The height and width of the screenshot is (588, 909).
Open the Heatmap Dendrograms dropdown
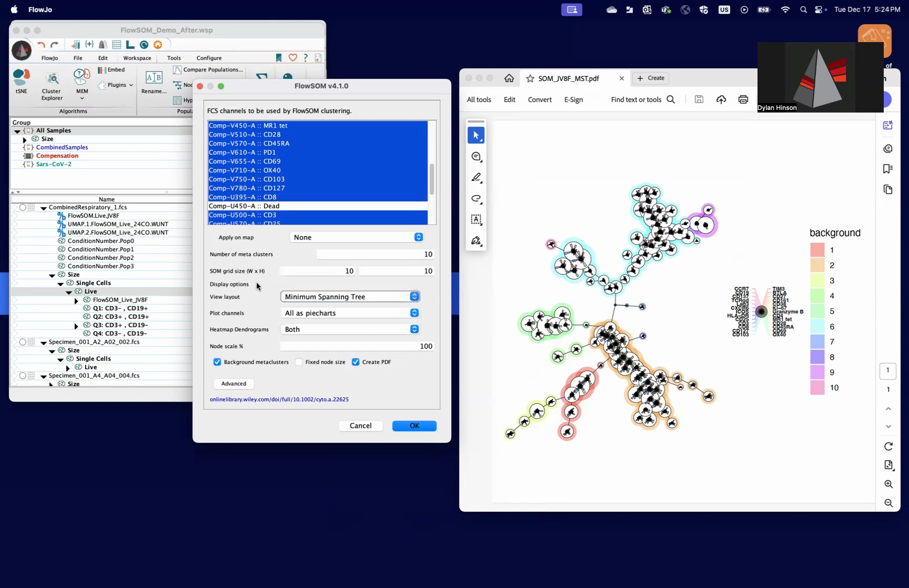coord(350,329)
